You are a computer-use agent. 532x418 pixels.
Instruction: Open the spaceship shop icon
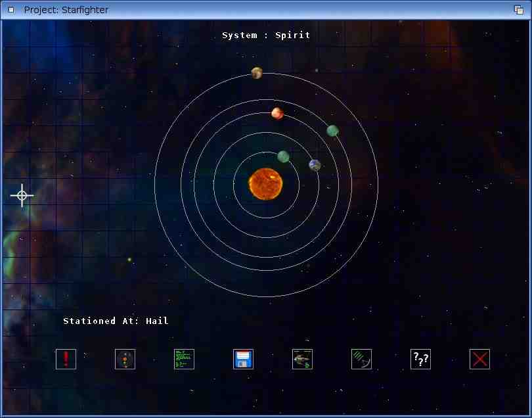tap(302, 359)
